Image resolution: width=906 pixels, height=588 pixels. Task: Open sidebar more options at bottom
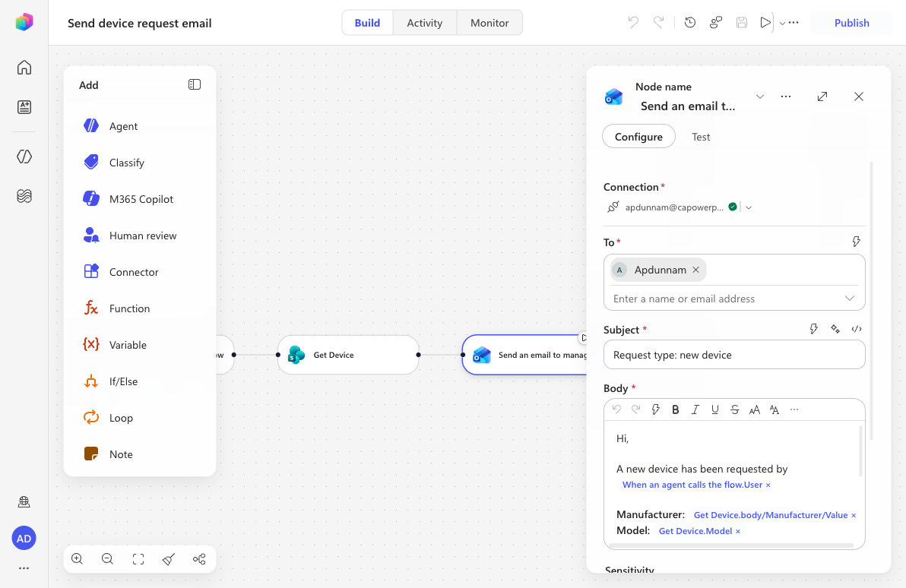point(24,568)
